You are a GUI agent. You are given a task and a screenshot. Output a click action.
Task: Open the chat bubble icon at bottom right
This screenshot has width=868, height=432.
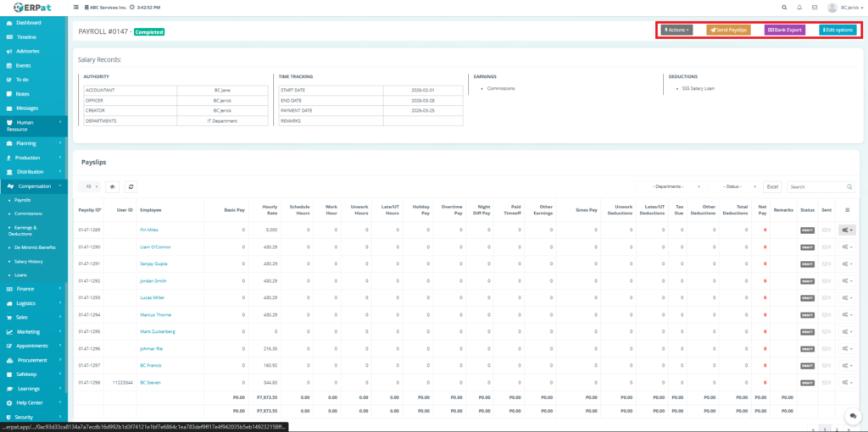853,416
